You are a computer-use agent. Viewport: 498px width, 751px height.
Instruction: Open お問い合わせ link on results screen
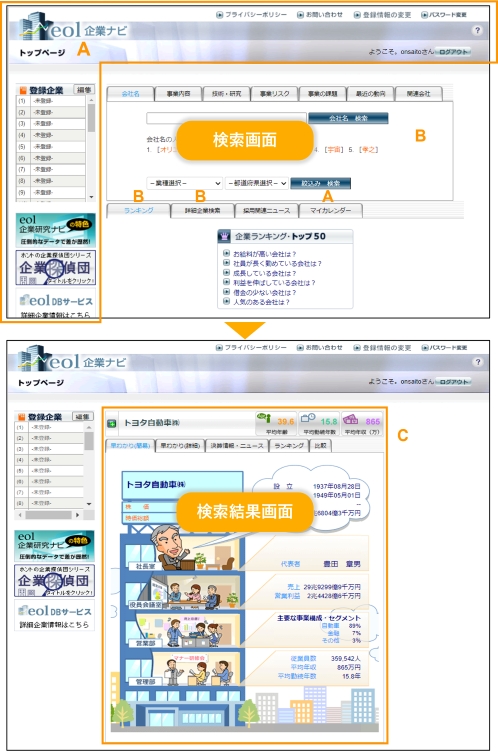(x=320, y=348)
